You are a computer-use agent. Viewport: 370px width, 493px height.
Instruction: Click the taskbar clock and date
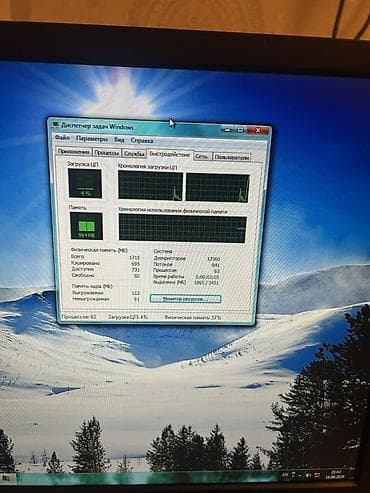[x=335, y=474]
